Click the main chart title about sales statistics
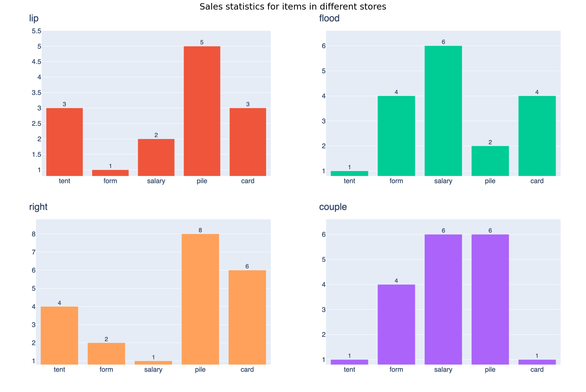The width and height of the screenshot is (586, 392). click(293, 7)
